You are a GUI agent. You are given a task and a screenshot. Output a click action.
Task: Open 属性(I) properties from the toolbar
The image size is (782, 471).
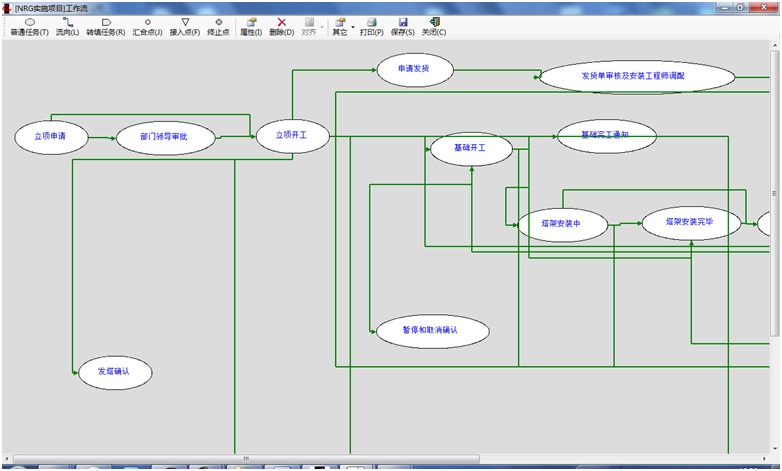tap(250, 27)
